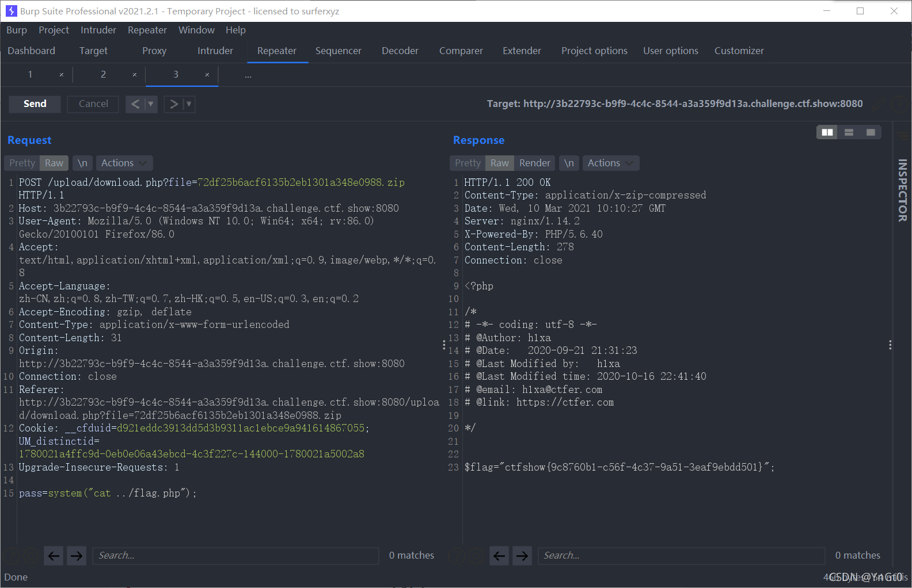Click the flag line in the response

(x=620, y=467)
